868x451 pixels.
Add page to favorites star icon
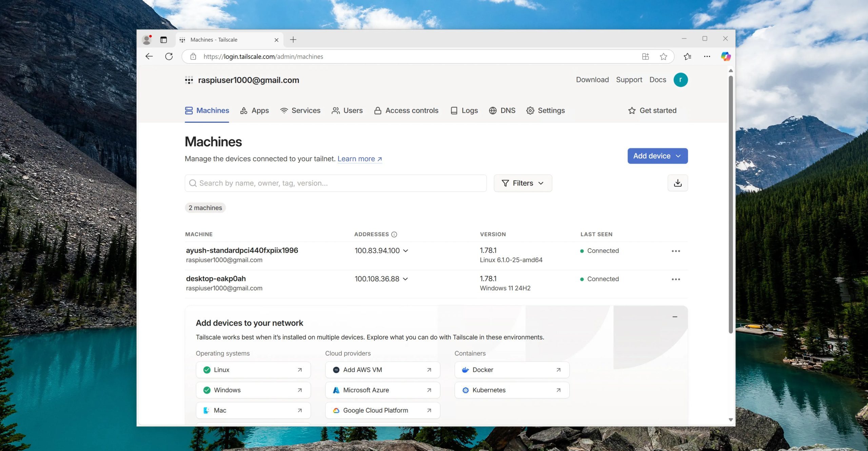coord(663,56)
